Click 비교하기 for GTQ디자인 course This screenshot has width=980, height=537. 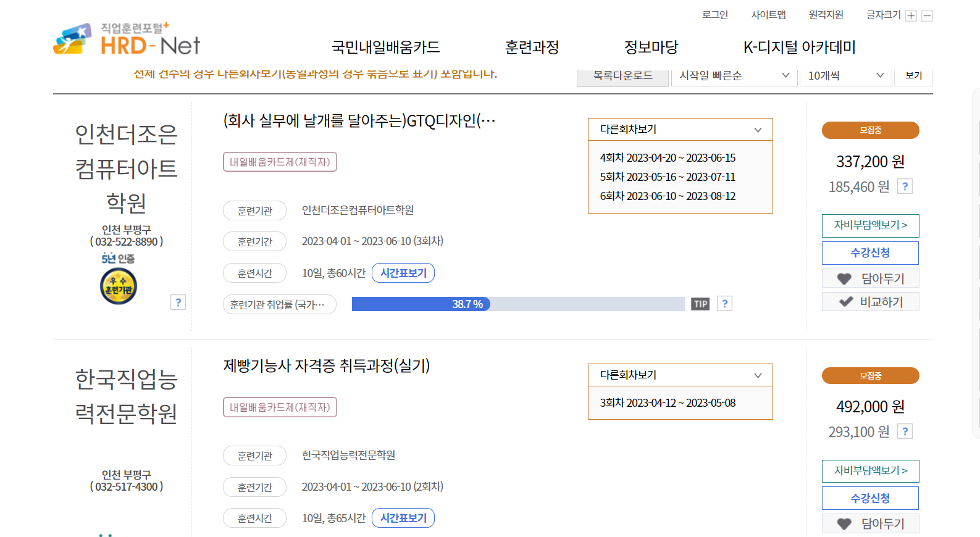(870, 302)
